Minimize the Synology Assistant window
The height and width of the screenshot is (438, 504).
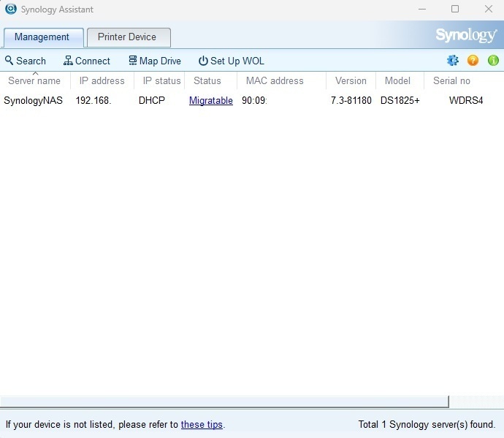(422, 9)
